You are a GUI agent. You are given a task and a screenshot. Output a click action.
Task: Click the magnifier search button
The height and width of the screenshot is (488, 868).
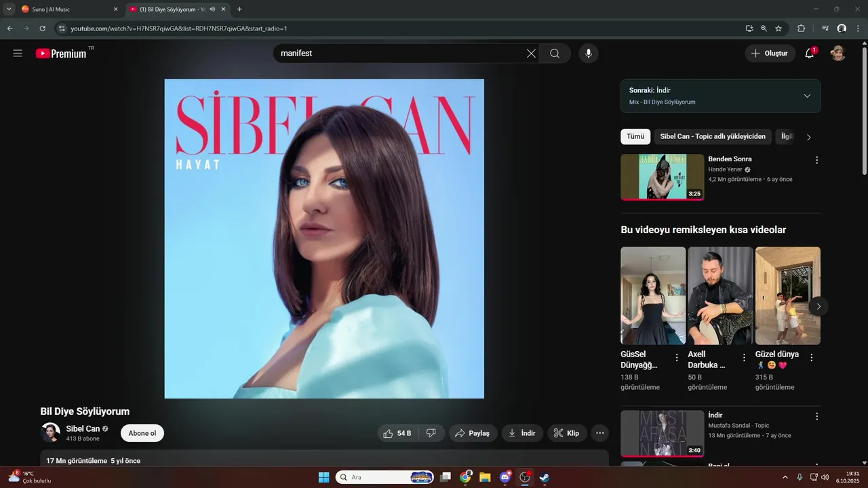555,54
